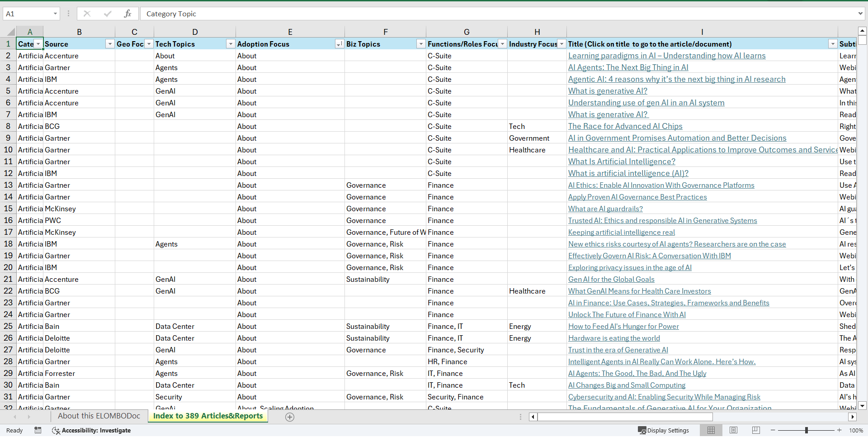
Task: Open Display Settings in status bar
Action: [663, 430]
